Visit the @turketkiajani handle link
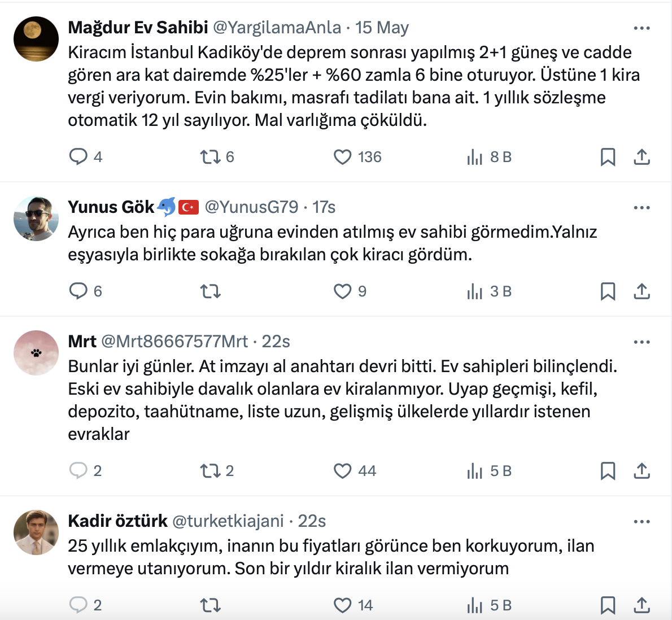 (228, 521)
